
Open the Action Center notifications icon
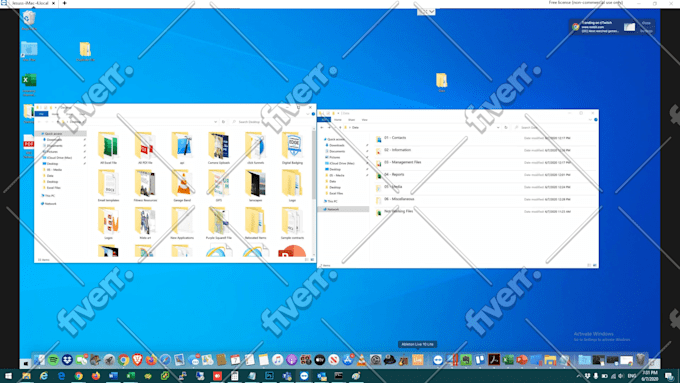point(670,376)
